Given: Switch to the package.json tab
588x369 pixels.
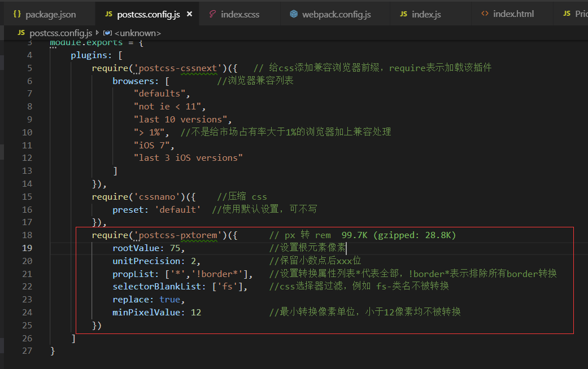Looking at the screenshot, I should pos(50,14).
